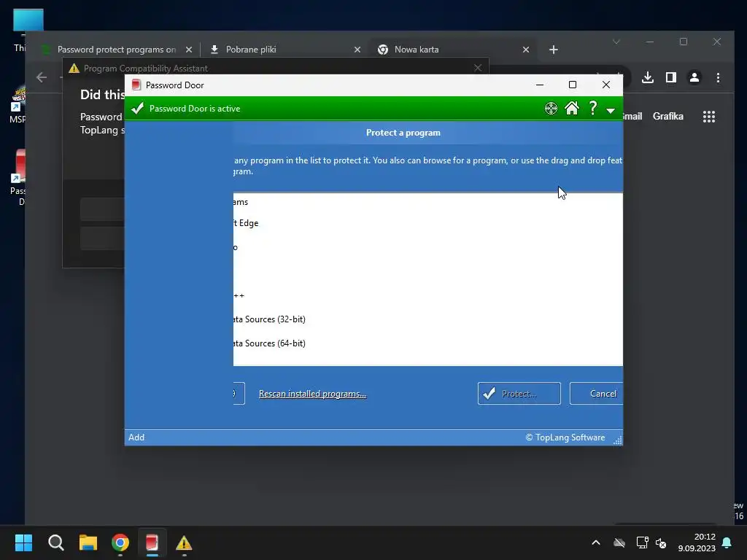The height and width of the screenshot is (560, 747).
Task: Toggle Chrome side panel icon
Action: coord(671,77)
